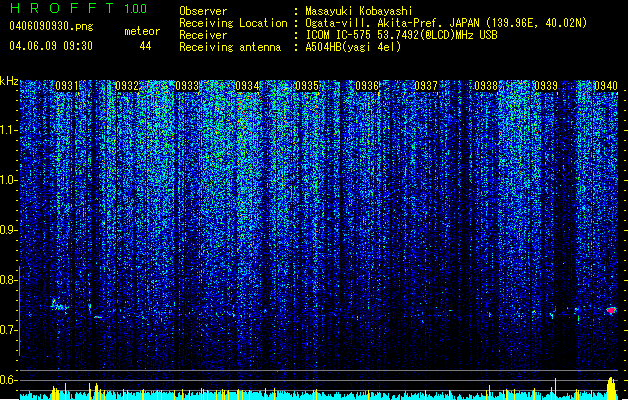The width and height of the screenshot is (629, 400).
Task: Click the HROFFT 1.0.0 title text
Action: pos(79,8)
